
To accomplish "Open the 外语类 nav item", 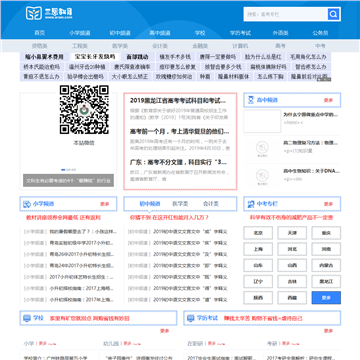I will 280,33.
